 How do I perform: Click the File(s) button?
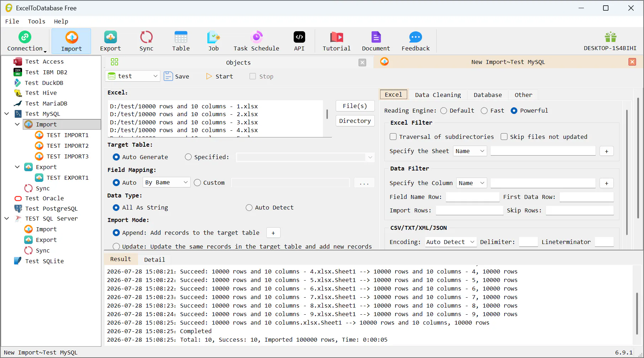[x=355, y=106]
